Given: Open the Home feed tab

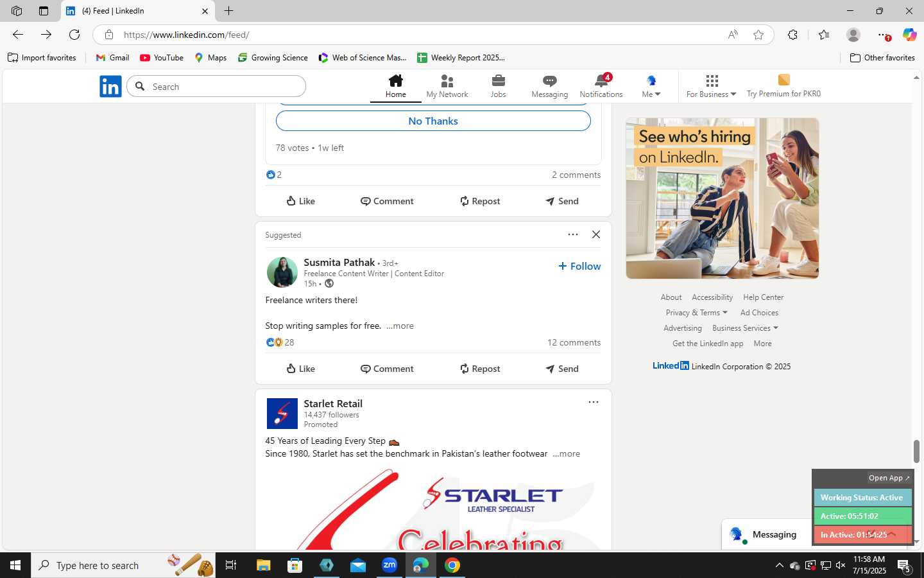Looking at the screenshot, I should [x=396, y=87].
